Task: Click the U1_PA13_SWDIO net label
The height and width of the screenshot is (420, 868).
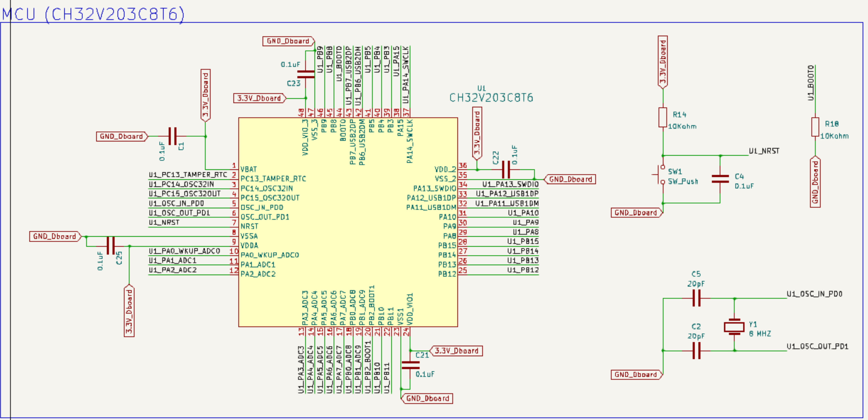Action: [x=511, y=184]
